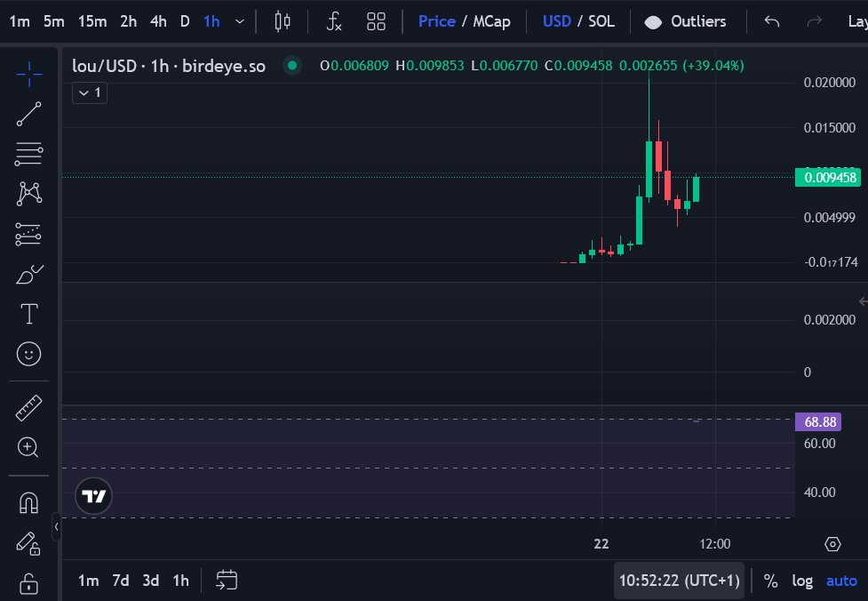Click the green market status dot

[292, 66]
